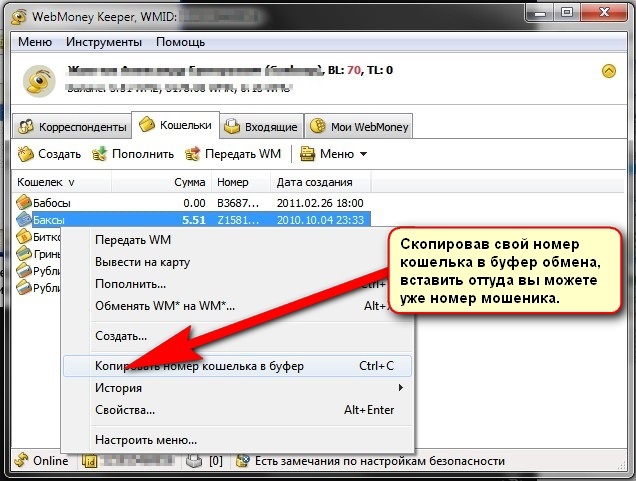
Task: Open the Помощь menu
Action: click(x=180, y=42)
